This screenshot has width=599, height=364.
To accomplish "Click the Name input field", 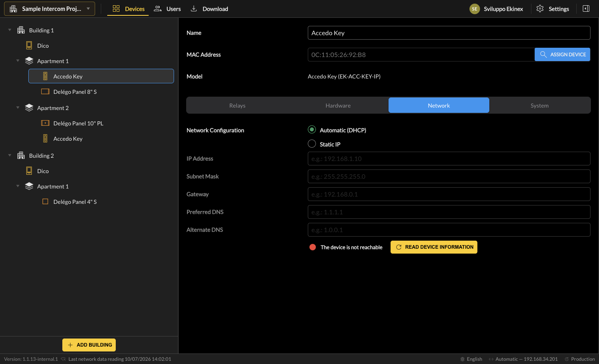I will 449,33.
